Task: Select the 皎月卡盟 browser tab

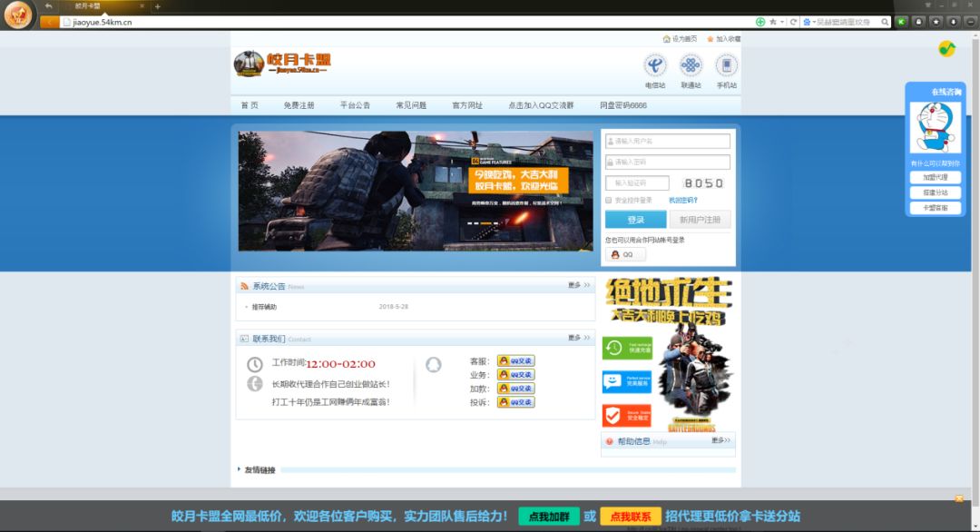Action: [x=103, y=6]
